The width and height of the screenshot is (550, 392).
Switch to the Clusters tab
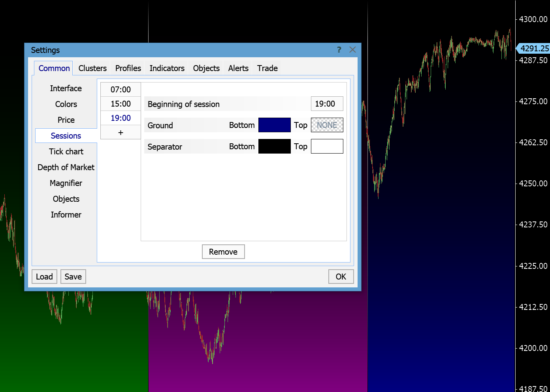pos(92,68)
